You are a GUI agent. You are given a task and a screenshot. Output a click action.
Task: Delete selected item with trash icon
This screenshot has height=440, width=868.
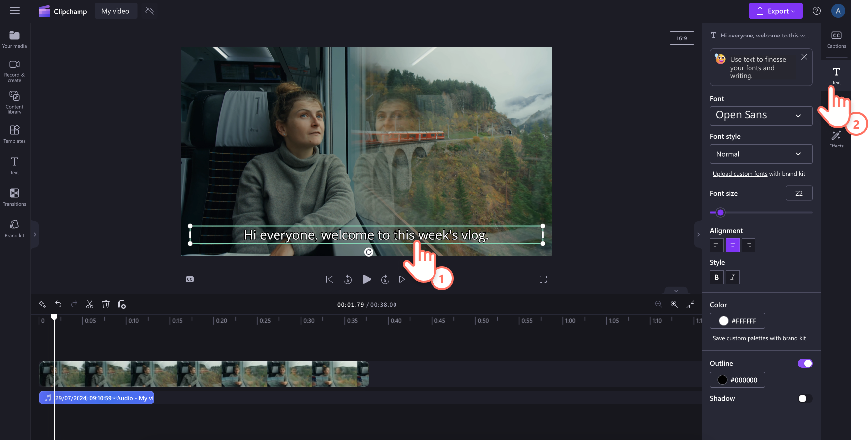106,304
